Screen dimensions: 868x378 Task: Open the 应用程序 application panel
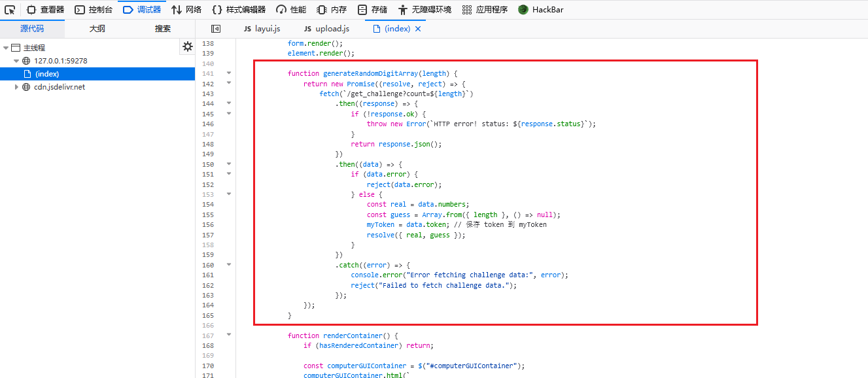485,10
